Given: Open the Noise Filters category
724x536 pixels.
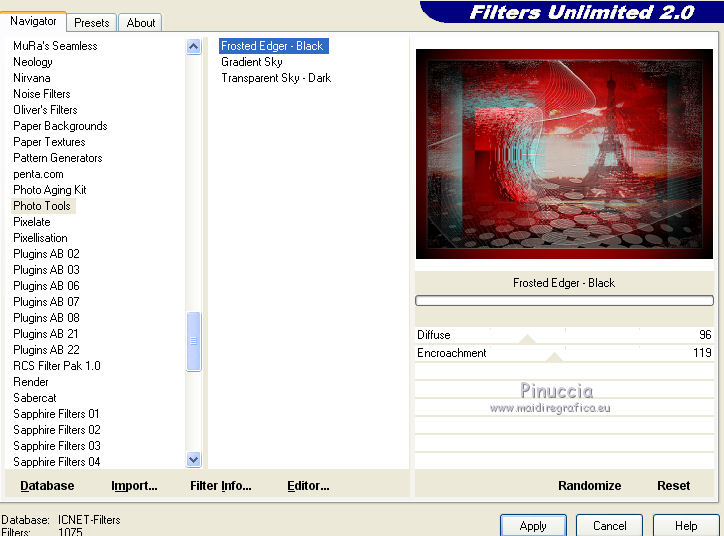Looking at the screenshot, I should [42, 94].
